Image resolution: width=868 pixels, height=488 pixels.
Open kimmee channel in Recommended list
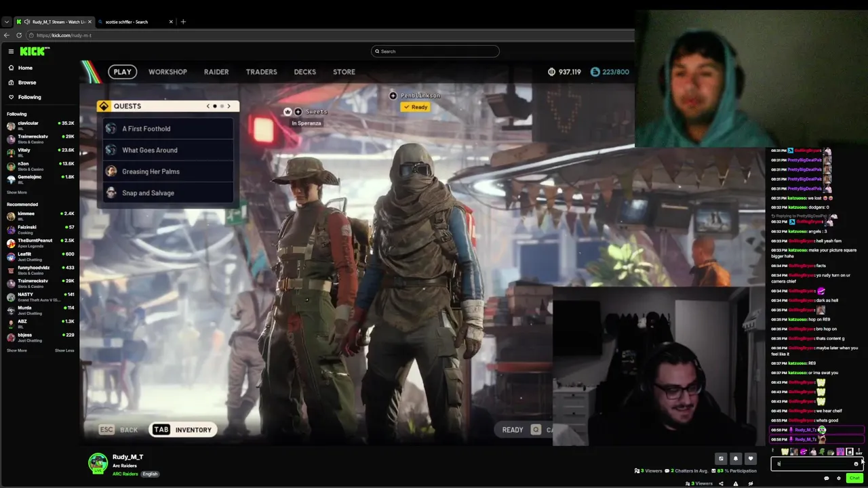click(x=39, y=216)
